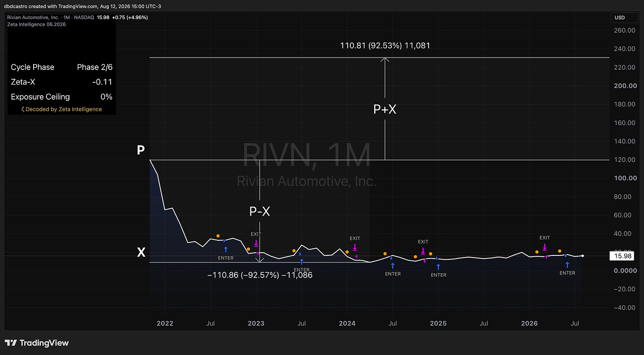Select the 110.81 (92.53%) 11,081 measurement label
Viewport: 644px width, 355px height.
(385, 45)
